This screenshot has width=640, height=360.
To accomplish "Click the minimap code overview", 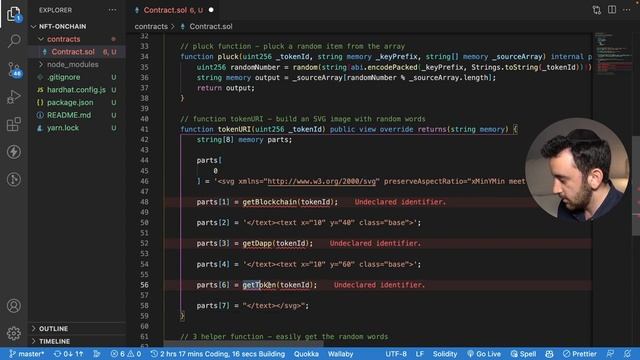I will [612, 53].
